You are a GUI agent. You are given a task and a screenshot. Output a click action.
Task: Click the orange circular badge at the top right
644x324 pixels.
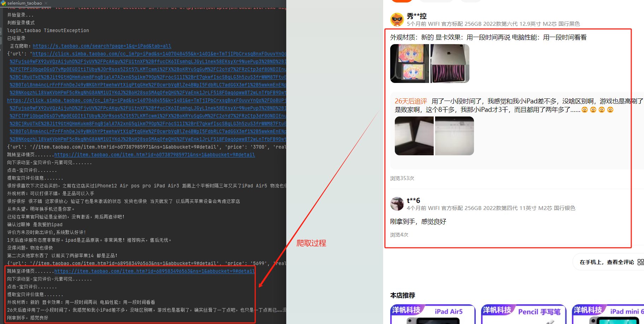[402, 1]
